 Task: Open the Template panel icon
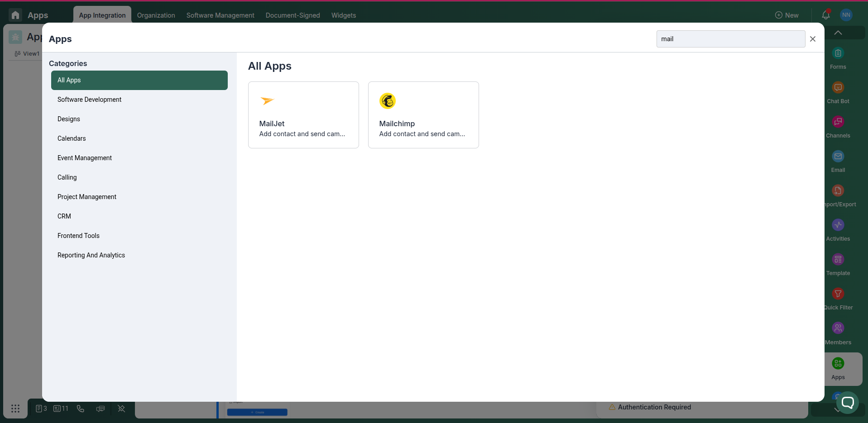tap(838, 259)
